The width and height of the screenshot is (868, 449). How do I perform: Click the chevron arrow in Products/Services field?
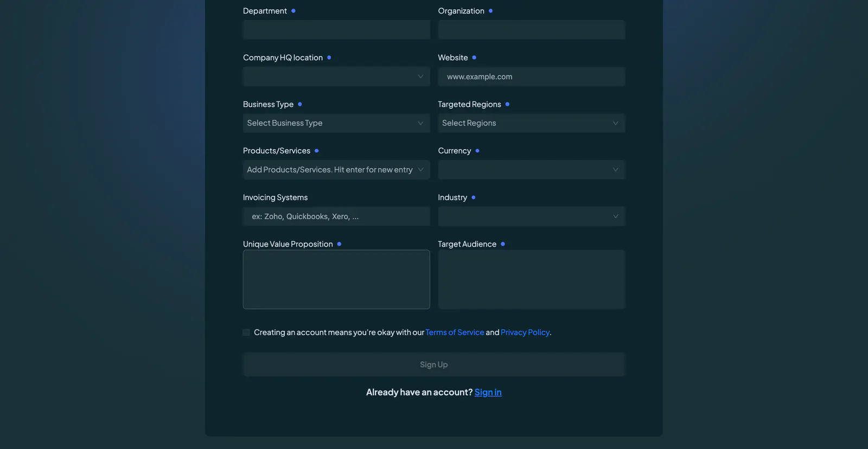[420, 170]
